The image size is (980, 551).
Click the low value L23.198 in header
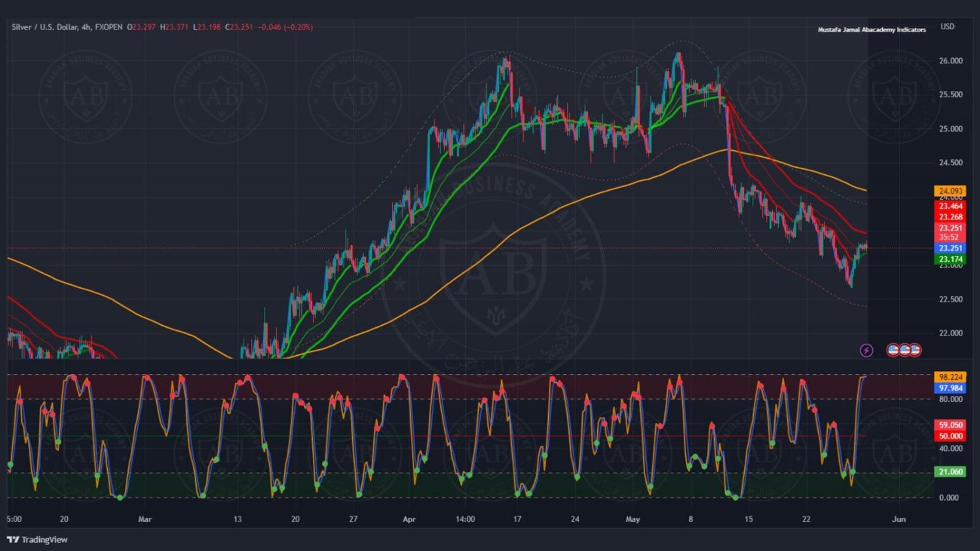point(206,27)
